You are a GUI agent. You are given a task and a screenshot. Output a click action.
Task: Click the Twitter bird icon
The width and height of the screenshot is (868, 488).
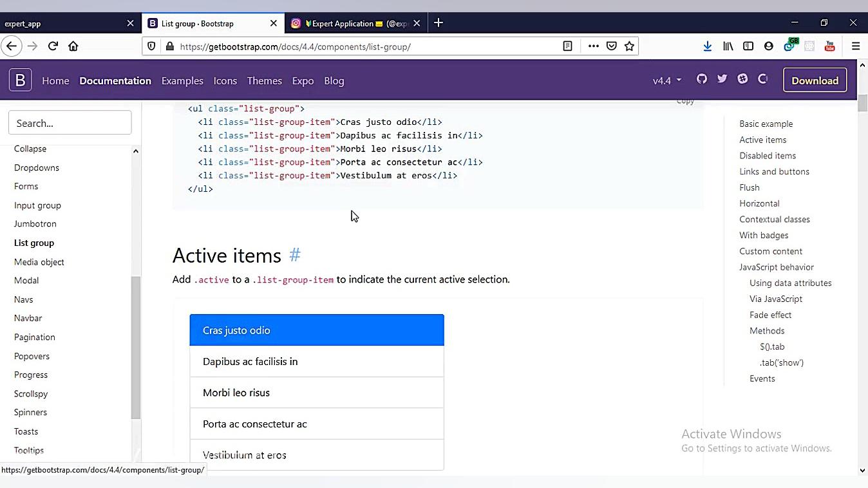click(x=722, y=79)
